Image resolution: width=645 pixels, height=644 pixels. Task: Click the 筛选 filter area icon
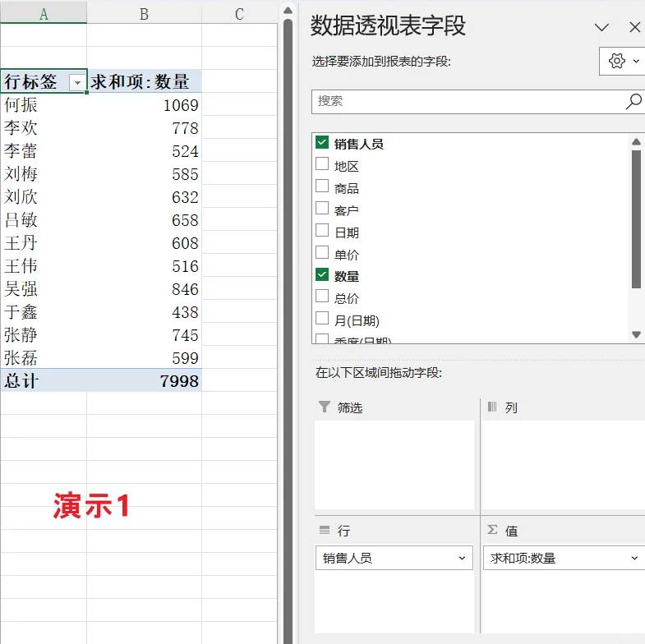point(325,407)
